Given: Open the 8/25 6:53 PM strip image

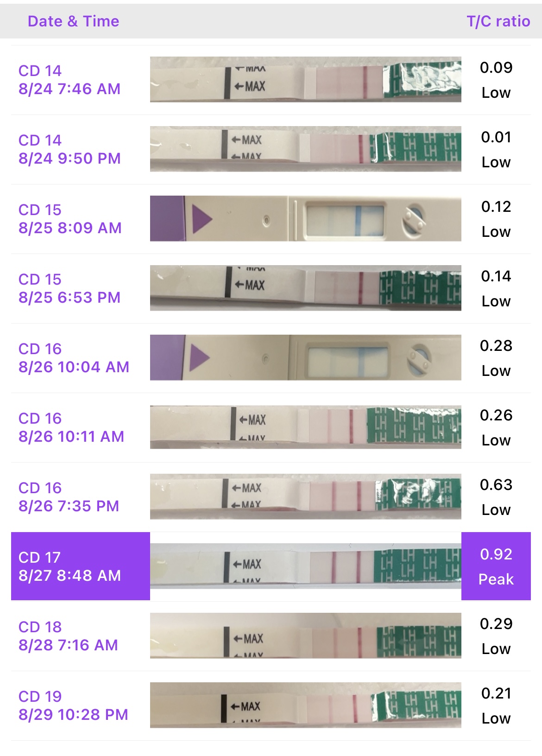Looking at the screenshot, I should (305, 288).
